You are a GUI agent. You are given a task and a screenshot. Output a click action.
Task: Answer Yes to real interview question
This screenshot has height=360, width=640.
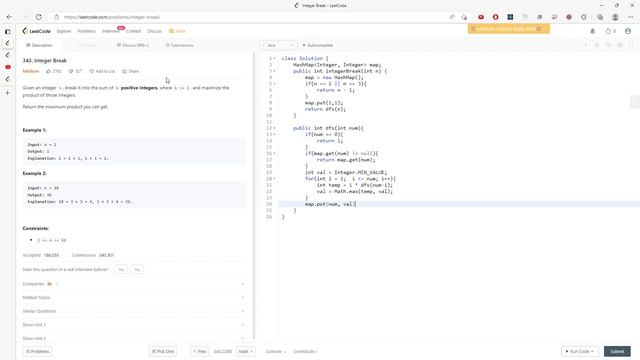pyautogui.click(x=121, y=270)
